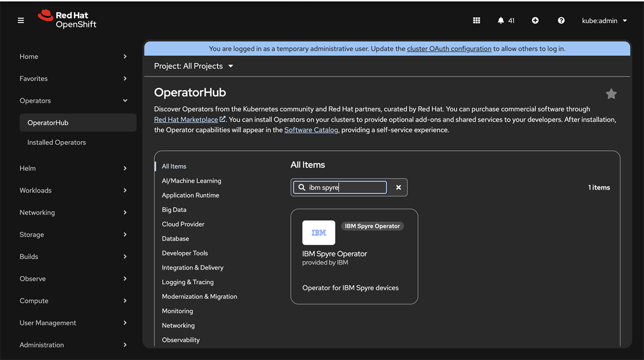Viewport: 644px width, 360px height.
Task: Toggle the hamburger navigation menu
Action: tap(21, 20)
